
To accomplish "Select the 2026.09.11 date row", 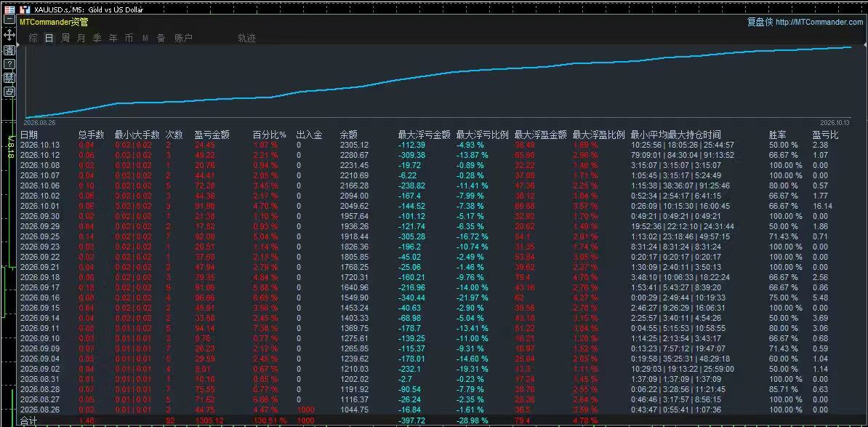I will [x=40, y=328].
